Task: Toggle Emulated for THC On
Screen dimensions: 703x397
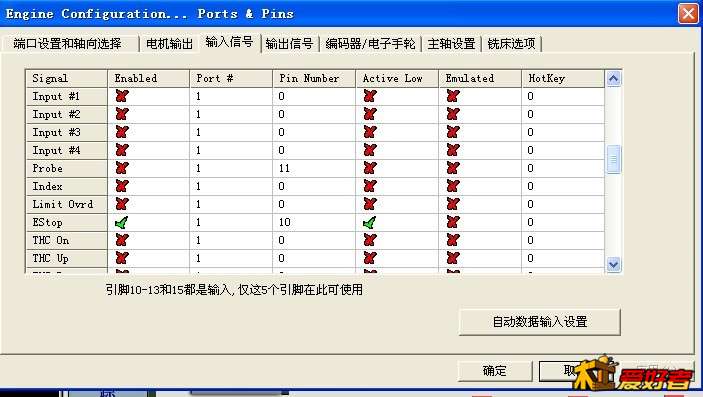Action: click(x=453, y=240)
